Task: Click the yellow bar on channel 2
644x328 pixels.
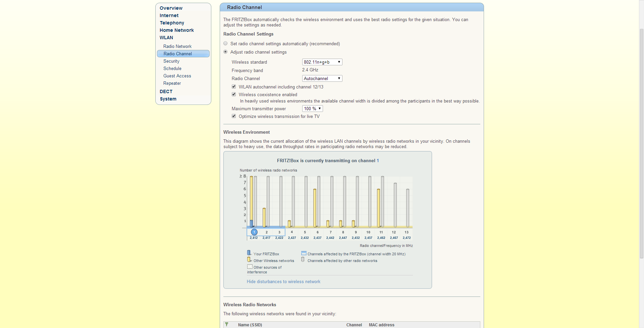Action: [x=264, y=217]
